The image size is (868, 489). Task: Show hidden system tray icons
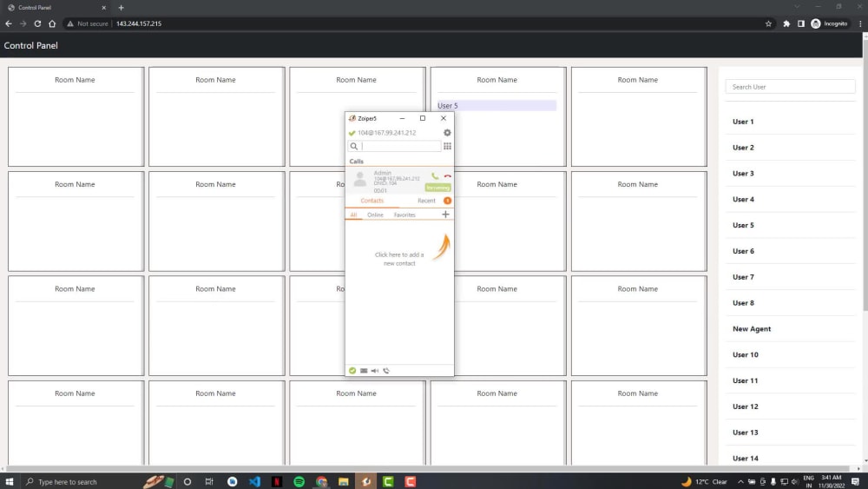pyautogui.click(x=740, y=482)
